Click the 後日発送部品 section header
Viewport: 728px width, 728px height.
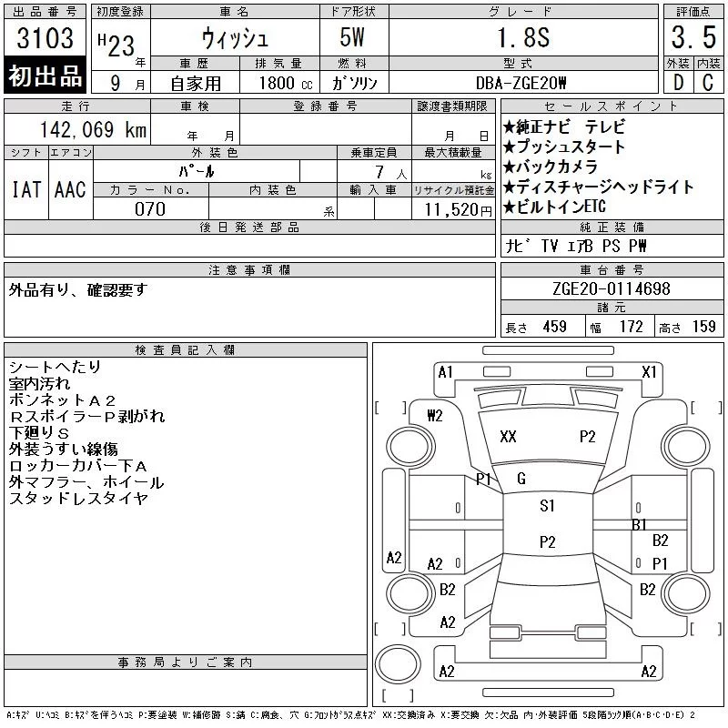(x=249, y=227)
